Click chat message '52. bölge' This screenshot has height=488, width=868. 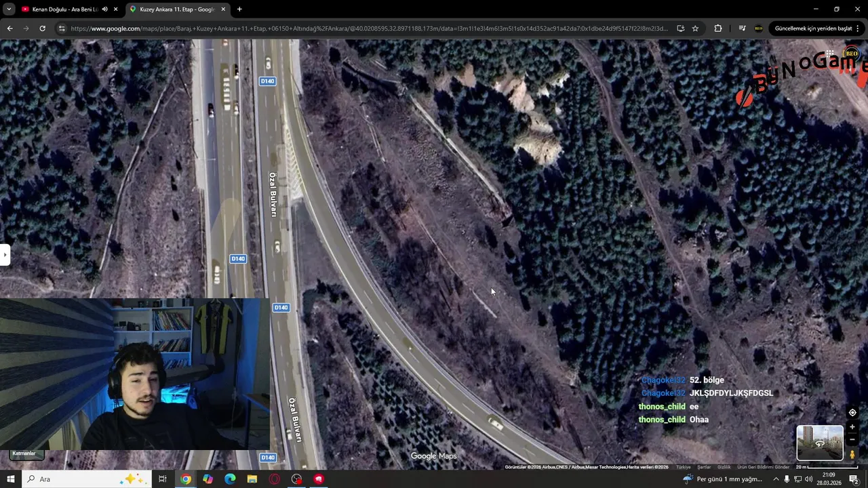[707, 380]
